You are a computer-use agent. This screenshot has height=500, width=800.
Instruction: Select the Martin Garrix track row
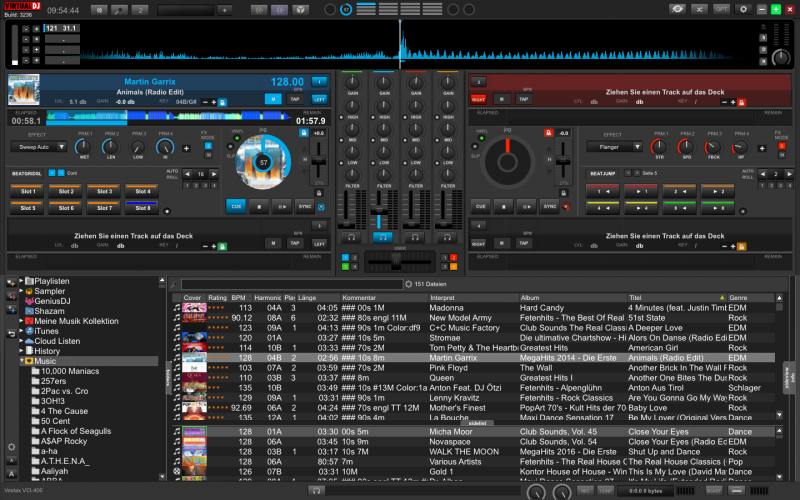(x=473, y=358)
